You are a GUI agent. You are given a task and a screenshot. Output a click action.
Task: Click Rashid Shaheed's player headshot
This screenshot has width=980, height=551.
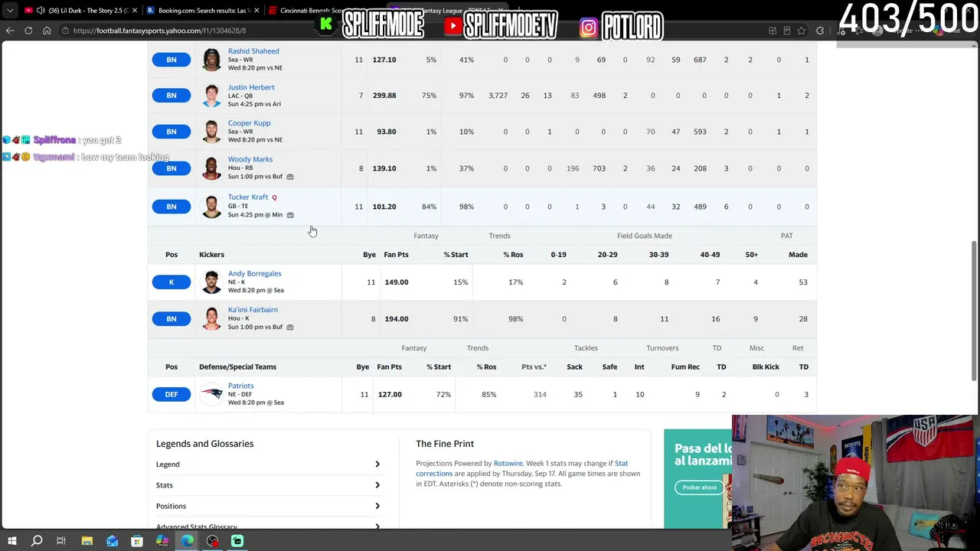click(211, 60)
